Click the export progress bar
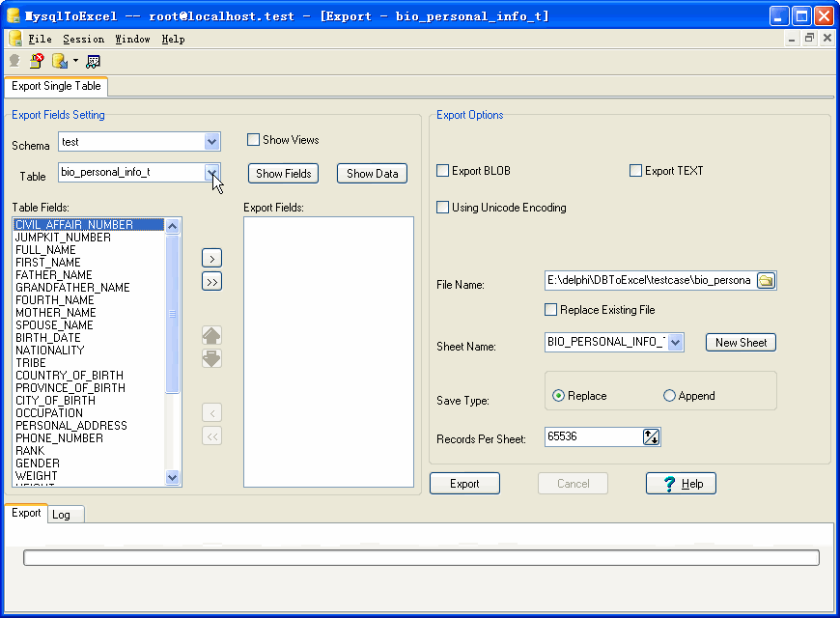Viewport: 840px width, 618px height. [421, 557]
